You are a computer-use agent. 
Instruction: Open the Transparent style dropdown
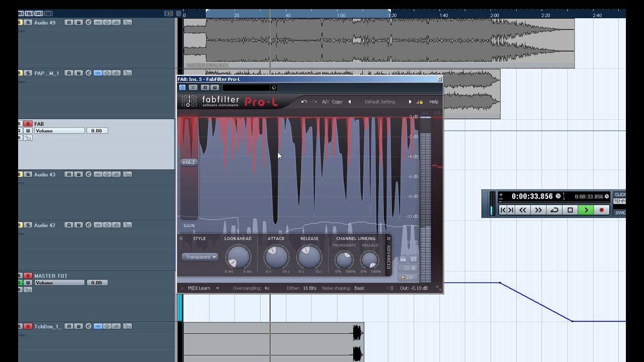click(x=200, y=257)
